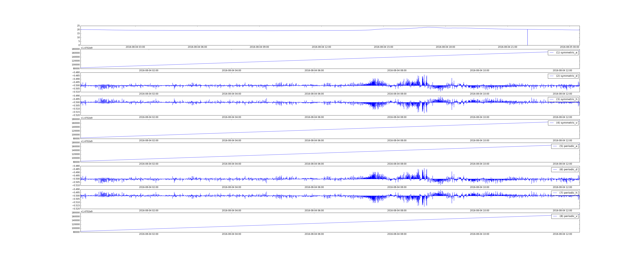644x258 pixels.
Task: Click the (6) periodic_d legend label
Action: click(568, 169)
